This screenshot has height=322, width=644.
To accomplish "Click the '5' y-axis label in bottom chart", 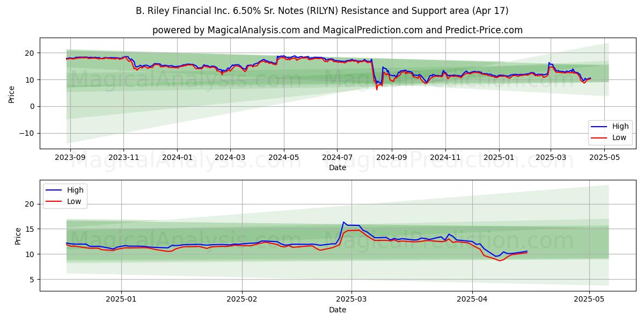I will click(x=33, y=280).
